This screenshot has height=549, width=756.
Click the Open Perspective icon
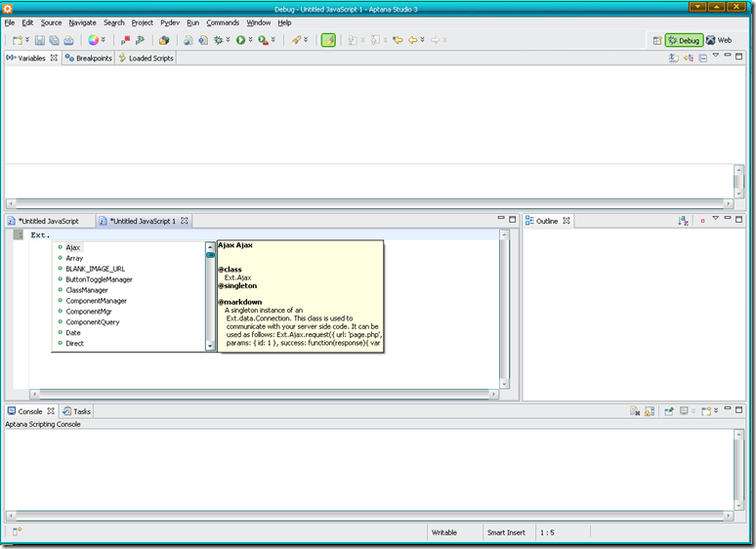pos(656,40)
